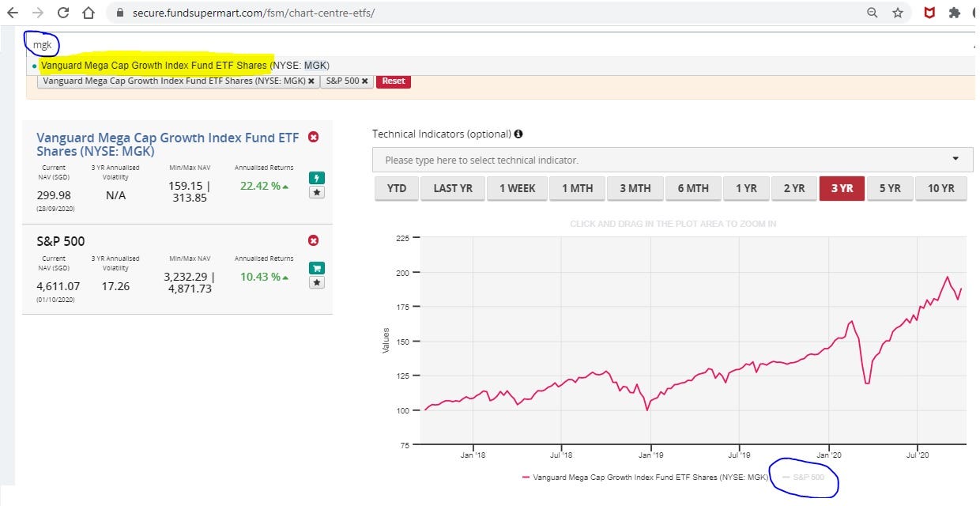
Task: Select the YTD period
Action: tap(397, 188)
